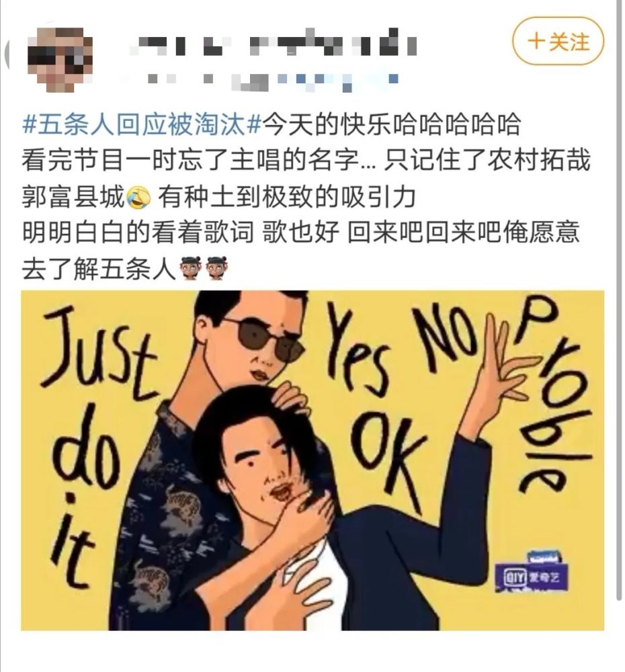Follow the poster with the +关注 button
625x672 pixels.
click(558, 42)
